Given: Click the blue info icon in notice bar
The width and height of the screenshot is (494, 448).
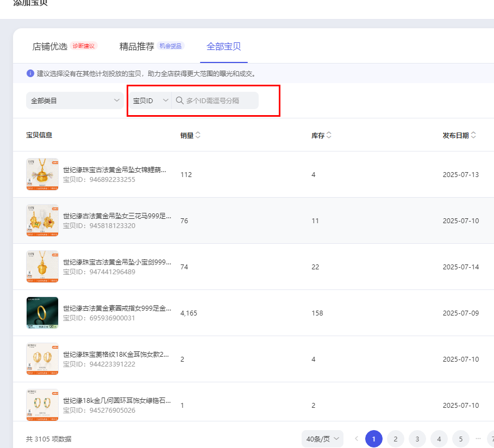Looking at the screenshot, I should (30, 73).
